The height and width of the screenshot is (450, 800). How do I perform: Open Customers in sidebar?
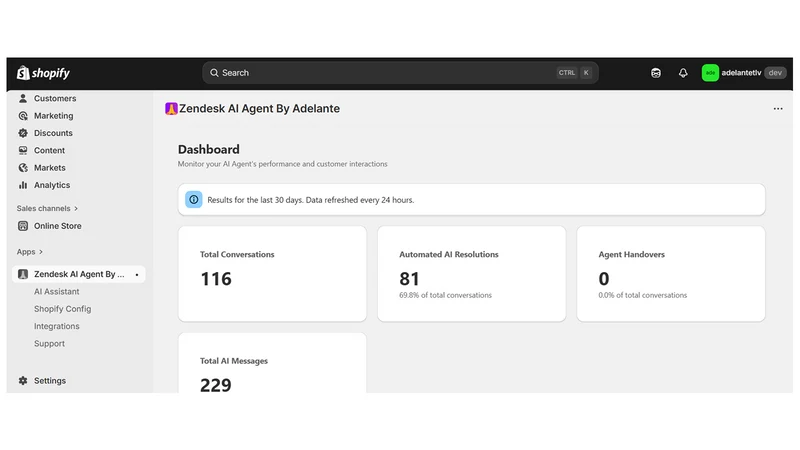tap(55, 98)
